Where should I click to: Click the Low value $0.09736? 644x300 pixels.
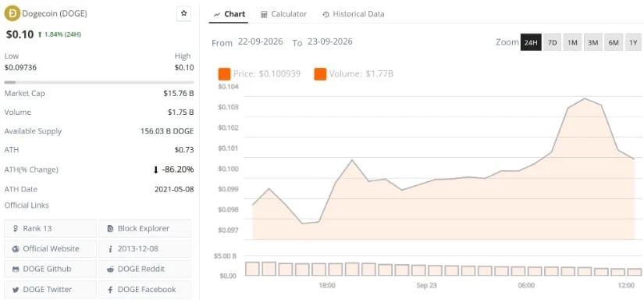pos(20,67)
